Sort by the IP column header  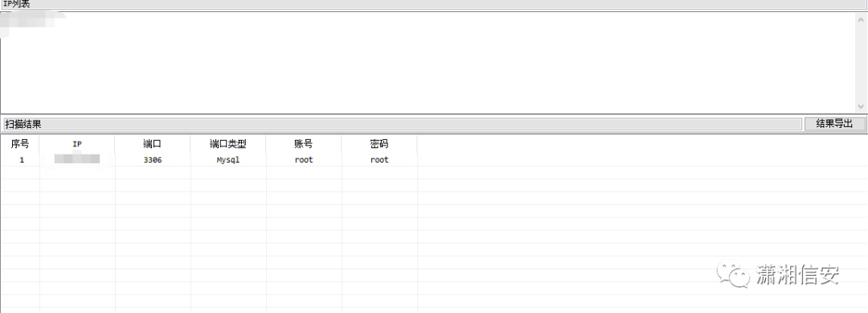[77, 144]
